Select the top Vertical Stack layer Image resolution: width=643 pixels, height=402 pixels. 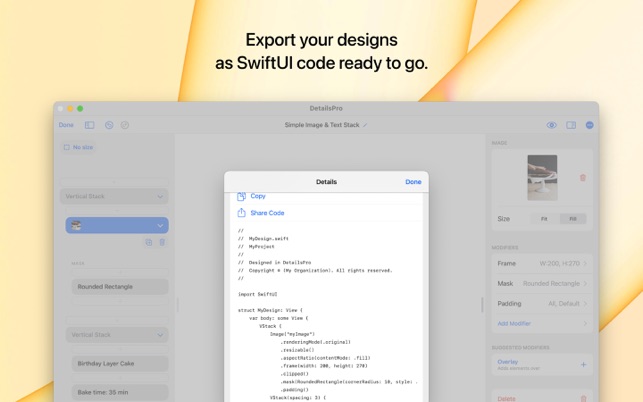(x=114, y=196)
